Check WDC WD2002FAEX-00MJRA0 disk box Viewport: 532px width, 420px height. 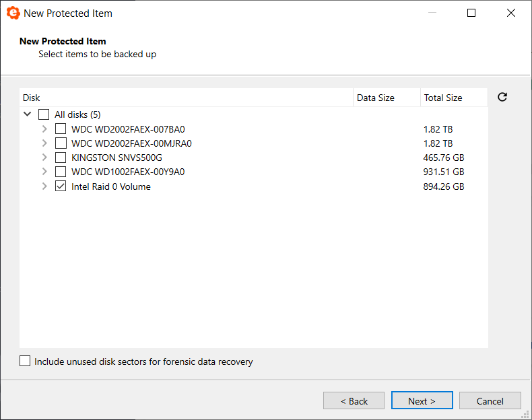click(61, 143)
